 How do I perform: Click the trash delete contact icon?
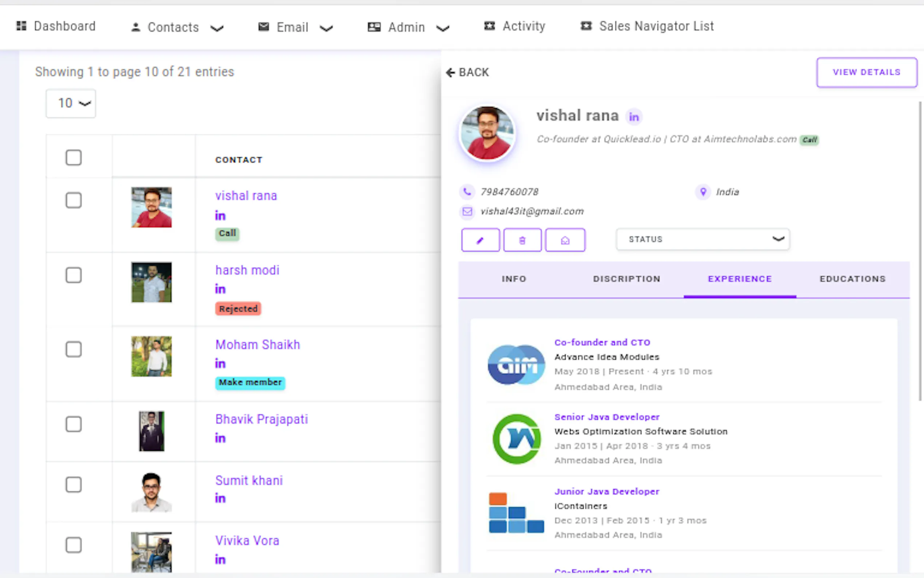coord(522,240)
